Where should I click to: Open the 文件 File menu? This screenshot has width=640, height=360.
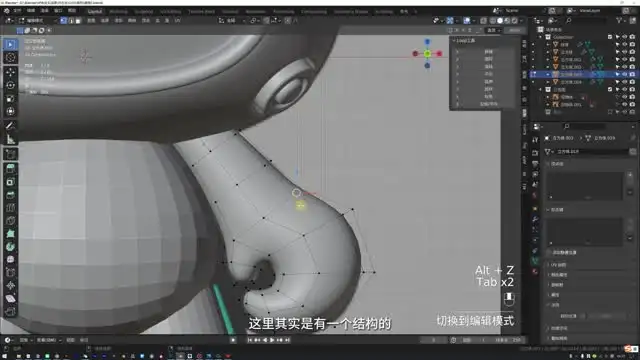[x=18, y=11]
